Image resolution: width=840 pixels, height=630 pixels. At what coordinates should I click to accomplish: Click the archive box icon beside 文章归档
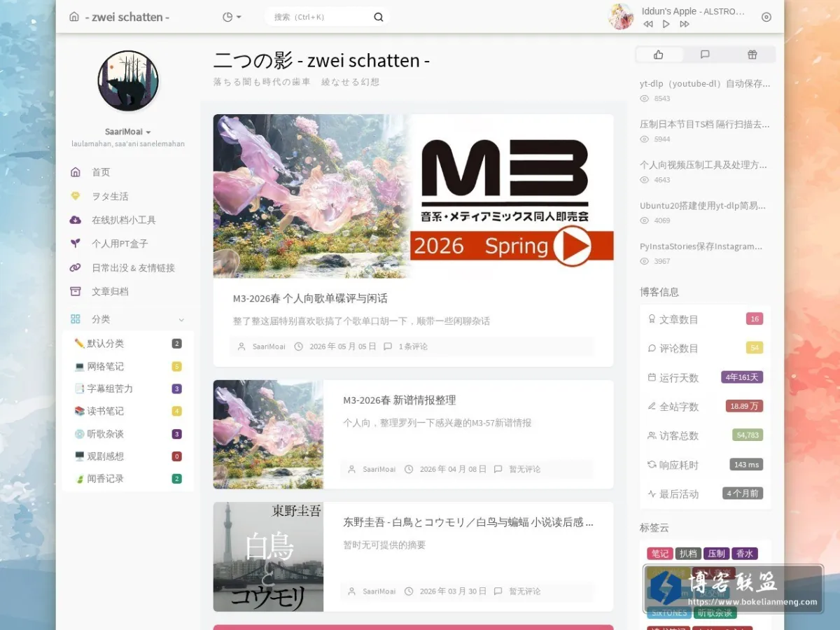[x=76, y=291]
